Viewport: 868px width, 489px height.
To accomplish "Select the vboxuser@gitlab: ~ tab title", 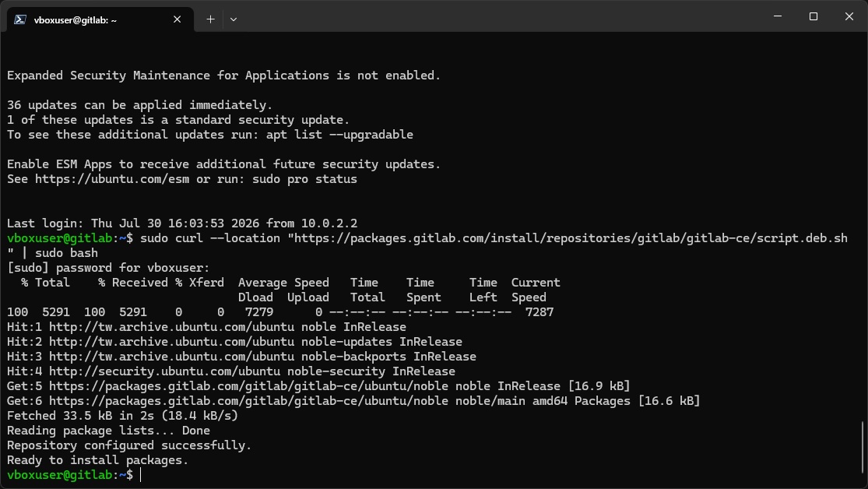I will coord(76,20).
